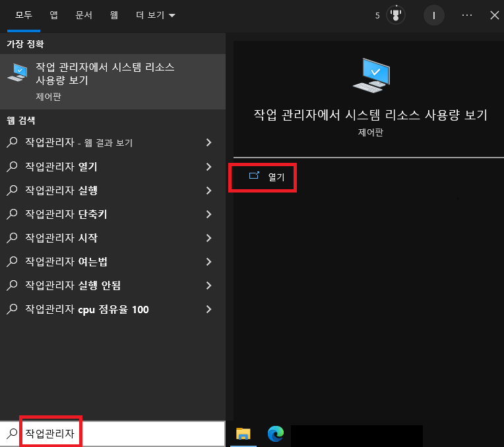504x447 pixels.
Task: Click the 제어판 label under preview title
Action: (371, 133)
